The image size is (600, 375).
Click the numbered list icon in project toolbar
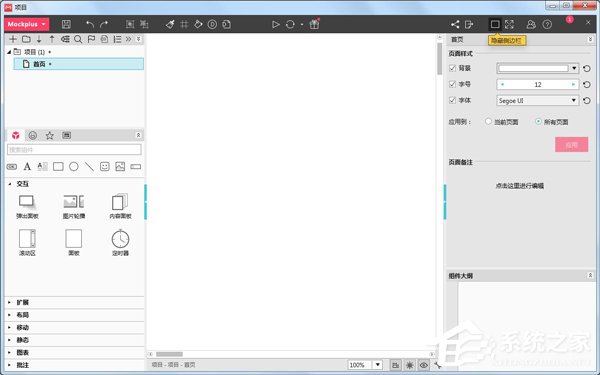tap(117, 39)
